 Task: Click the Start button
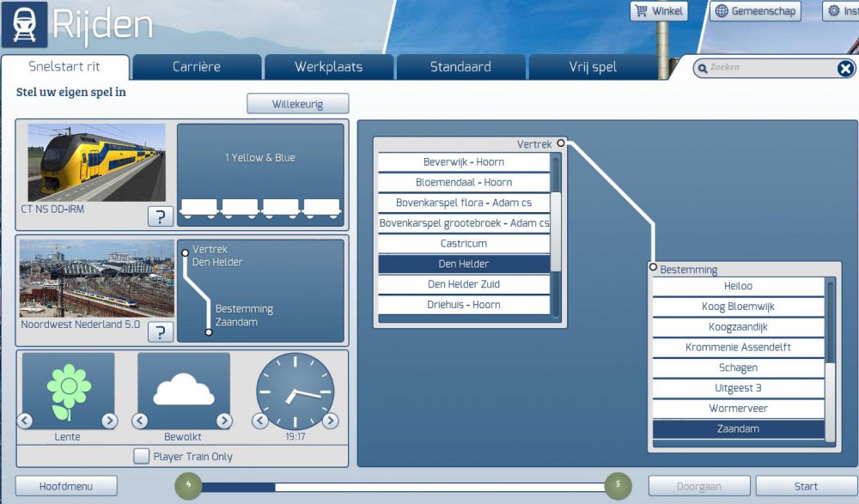pyautogui.click(x=806, y=486)
